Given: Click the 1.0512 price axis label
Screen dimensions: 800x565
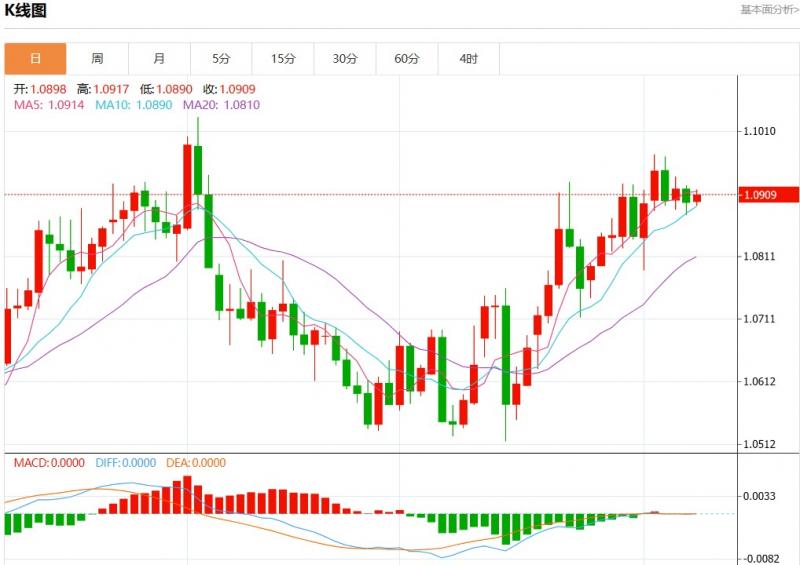Looking at the screenshot, I should tap(759, 444).
